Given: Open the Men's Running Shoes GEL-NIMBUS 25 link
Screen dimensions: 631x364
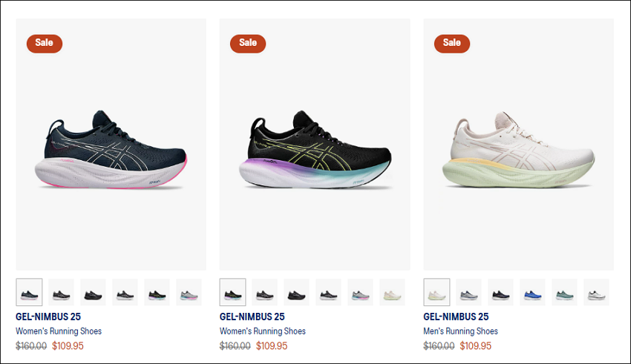Looking at the screenshot, I should (x=456, y=317).
